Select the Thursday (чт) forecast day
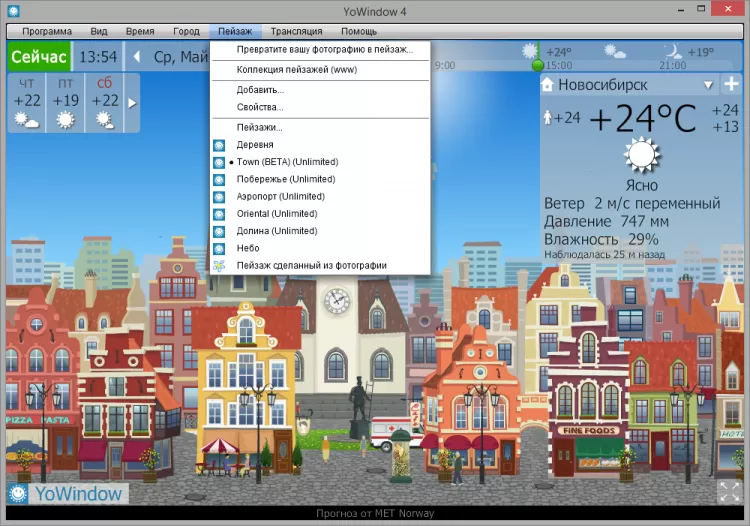This screenshot has height=526, width=750. pos(27,102)
